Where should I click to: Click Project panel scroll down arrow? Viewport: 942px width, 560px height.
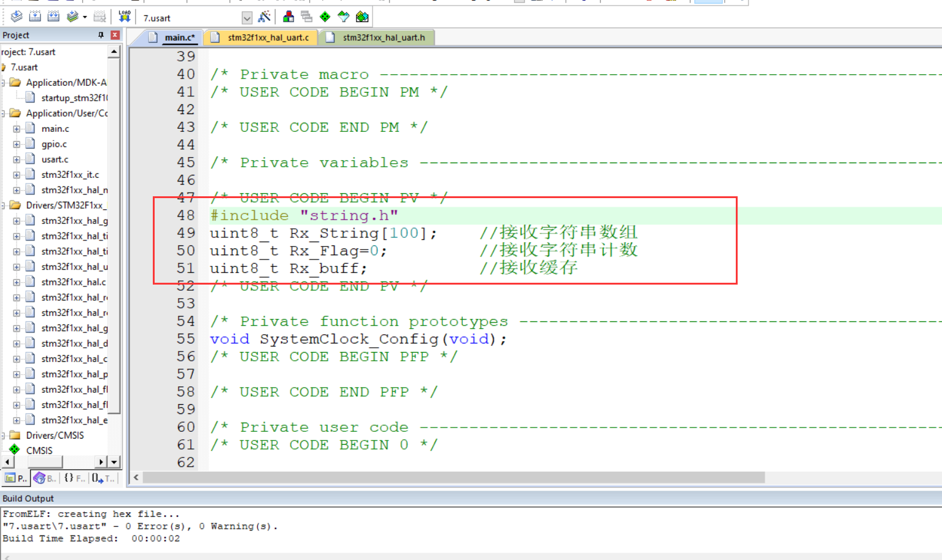pos(114,462)
